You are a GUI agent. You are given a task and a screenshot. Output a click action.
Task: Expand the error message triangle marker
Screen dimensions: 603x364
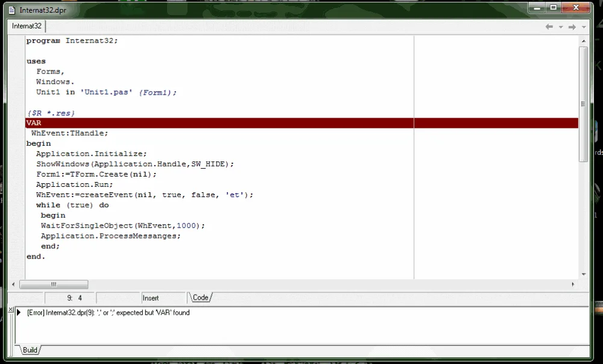click(19, 313)
